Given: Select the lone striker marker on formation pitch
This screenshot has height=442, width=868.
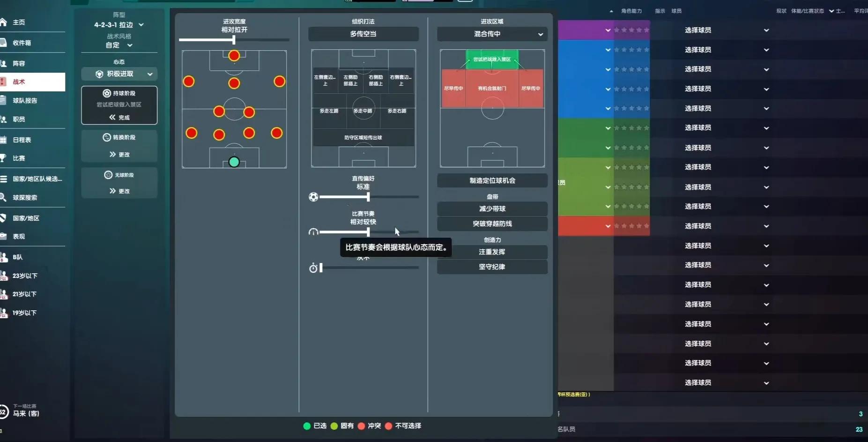Looking at the screenshot, I should pos(234,56).
